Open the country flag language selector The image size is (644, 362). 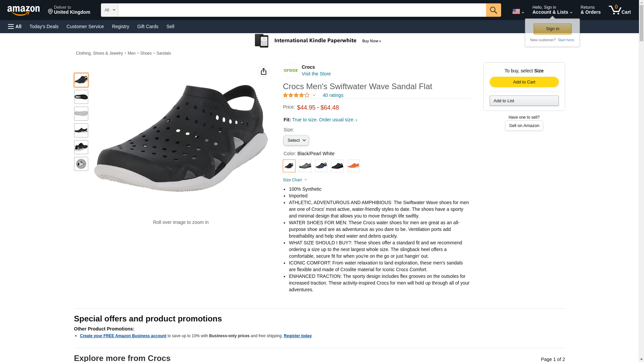518,11
